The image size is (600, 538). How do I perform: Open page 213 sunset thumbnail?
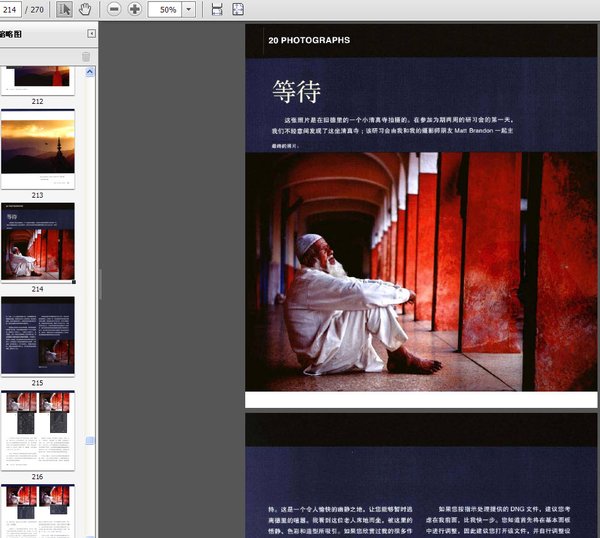[38, 149]
